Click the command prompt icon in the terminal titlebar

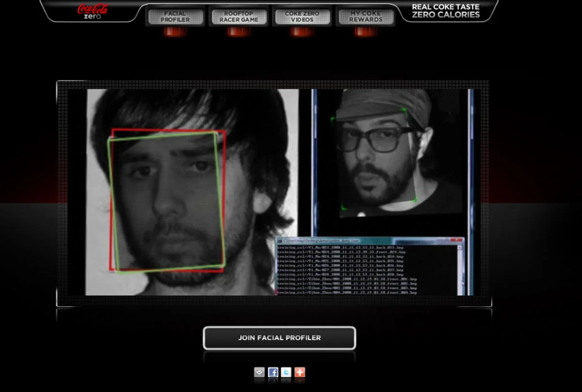[280, 240]
